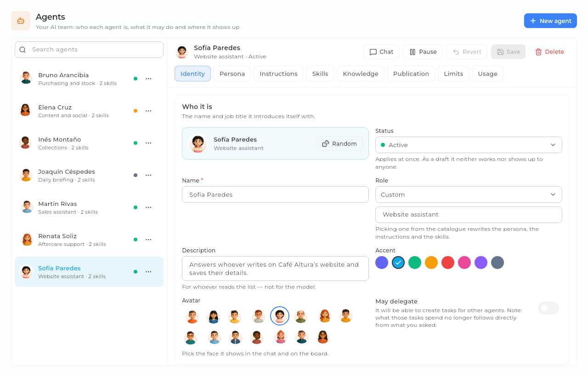Click Renata Soliz's avatar in the agent list
Viewport: 588px width, 377px height.
click(x=26, y=239)
